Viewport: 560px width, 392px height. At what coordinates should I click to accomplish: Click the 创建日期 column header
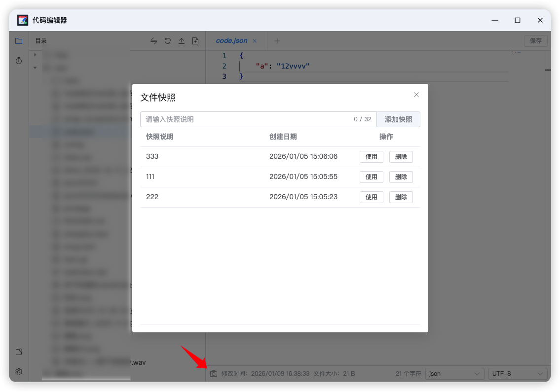tap(283, 137)
